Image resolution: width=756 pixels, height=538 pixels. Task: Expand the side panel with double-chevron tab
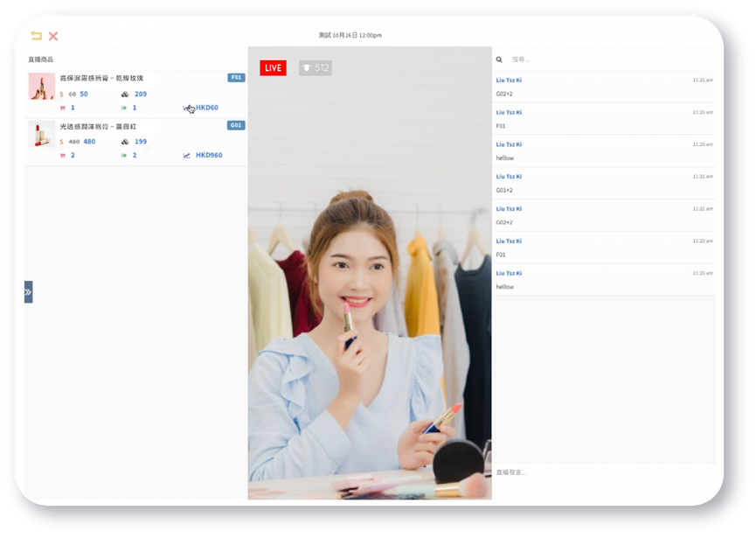(x=28, y=291)
